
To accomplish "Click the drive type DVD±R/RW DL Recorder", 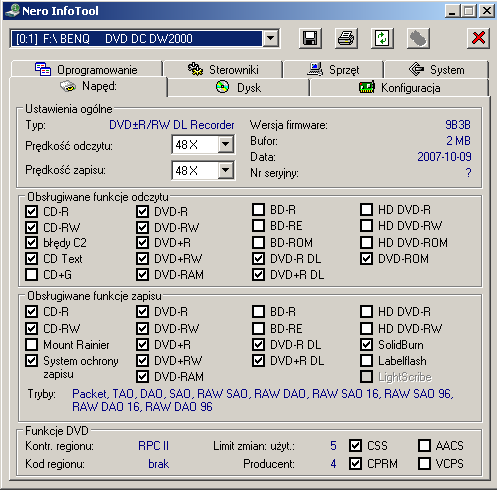I will [172, 125].
